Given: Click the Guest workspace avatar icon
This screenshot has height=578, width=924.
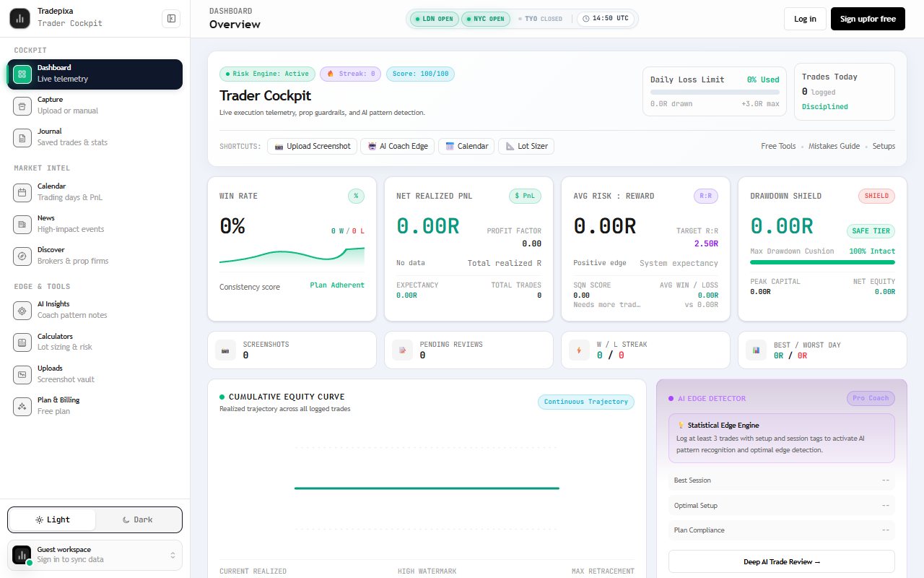Looking at the screenshot, I should tap(22, 555).
